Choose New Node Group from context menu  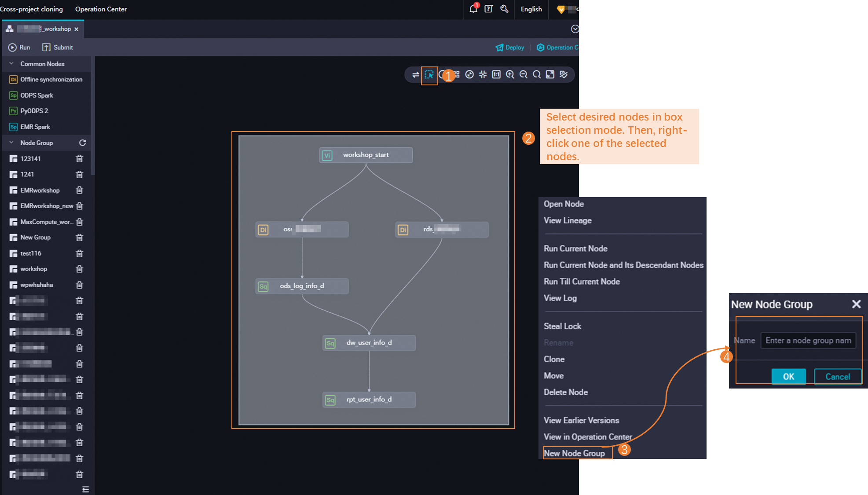tap(574, 453)
